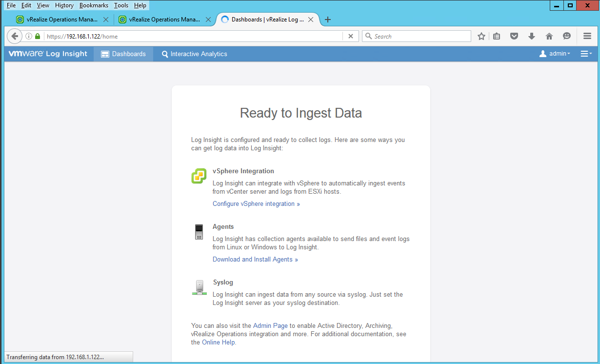Click the site information (i) icon
The width and height of the screenshot is (600, 364).
pyautogui.click(x=29, y=36)
